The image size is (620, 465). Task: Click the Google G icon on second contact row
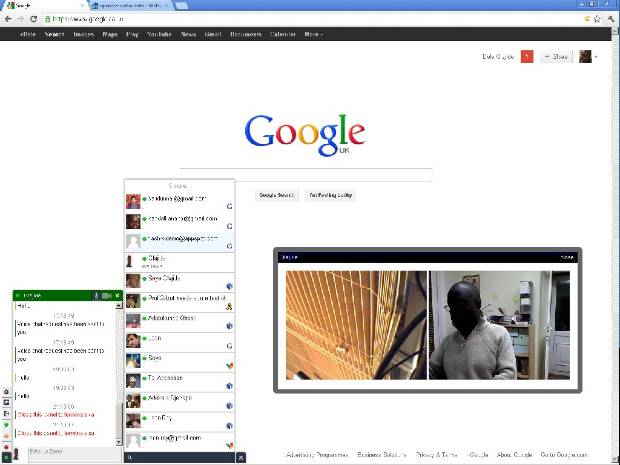pos(229,226)
